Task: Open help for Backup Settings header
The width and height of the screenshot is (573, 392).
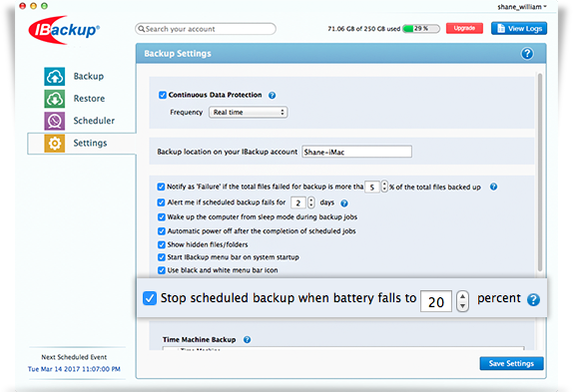Action: click(x=527, y=54)
